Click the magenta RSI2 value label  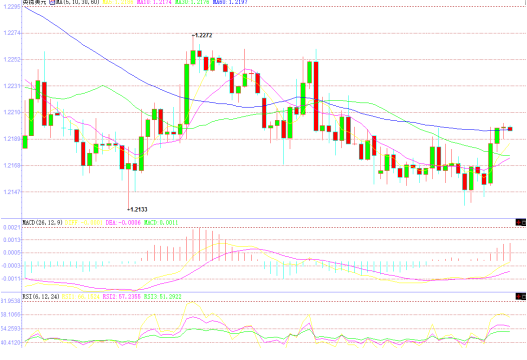coord(122,296)
